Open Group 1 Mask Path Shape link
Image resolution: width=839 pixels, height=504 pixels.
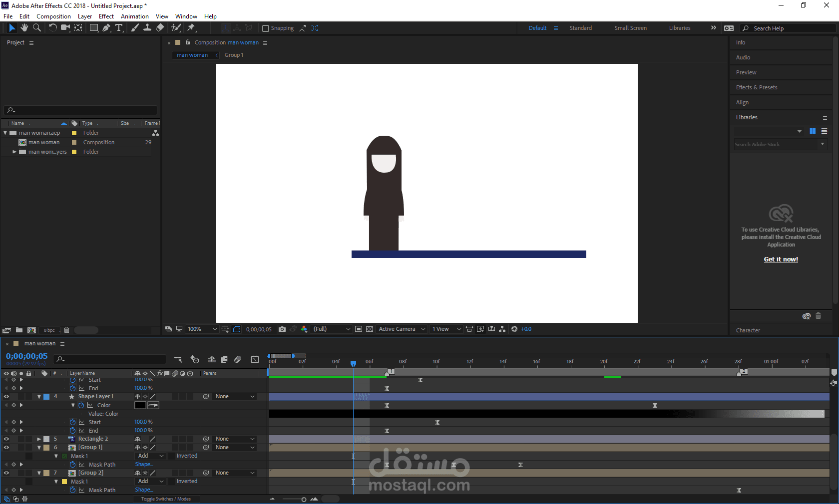(144, 465)
